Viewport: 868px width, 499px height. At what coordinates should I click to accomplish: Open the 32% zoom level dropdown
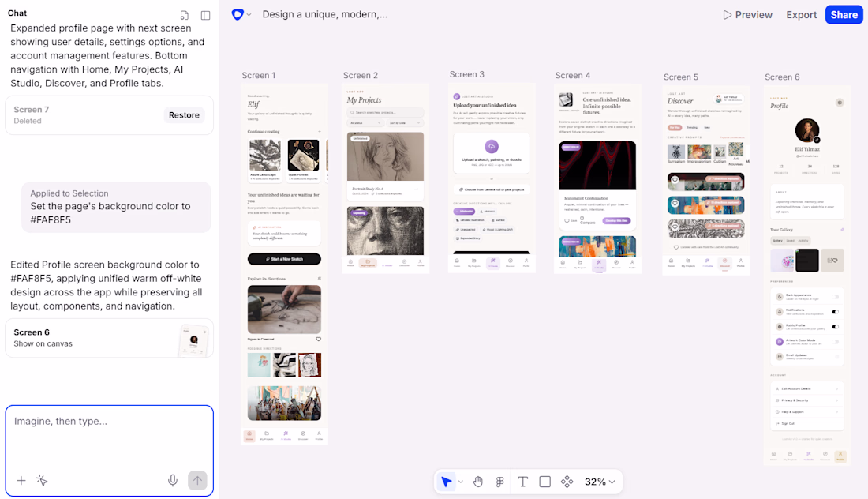(600, 482)
